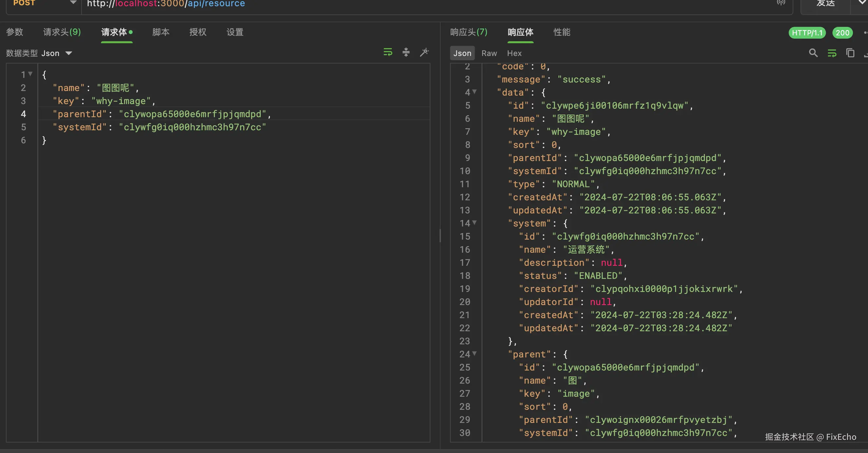Viewport: 868px width, 453px height.
Task: Open the data type Json dropdown
Action: click(x=57, y=53)
